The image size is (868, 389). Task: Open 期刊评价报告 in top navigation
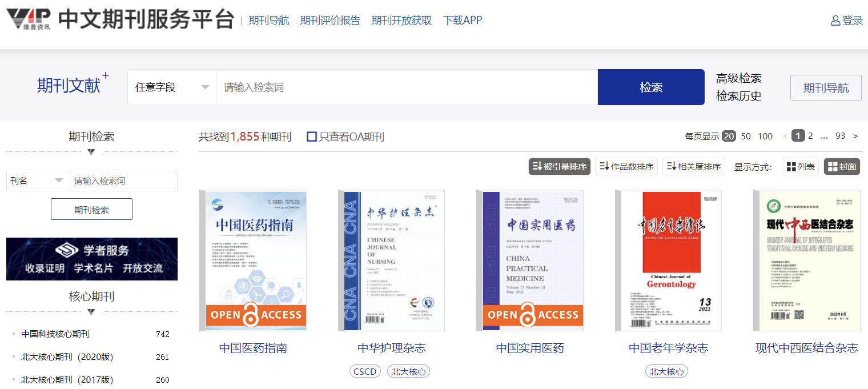coord(330,21)
